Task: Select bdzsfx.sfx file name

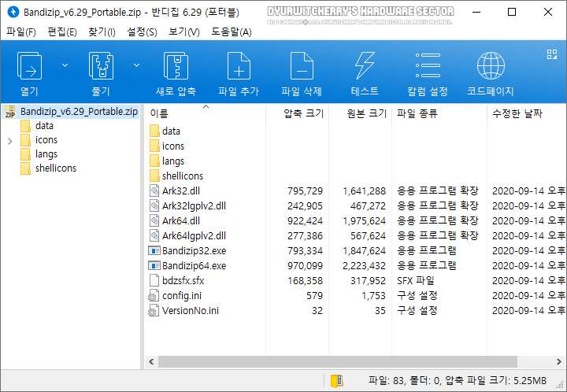Action: point(183,281)
